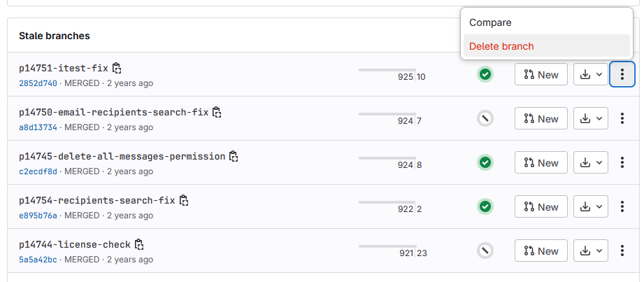Expand download dropdown for p14745-delete-all-messages-permission
Screen dimensions: 644x282
pos(591,162)
